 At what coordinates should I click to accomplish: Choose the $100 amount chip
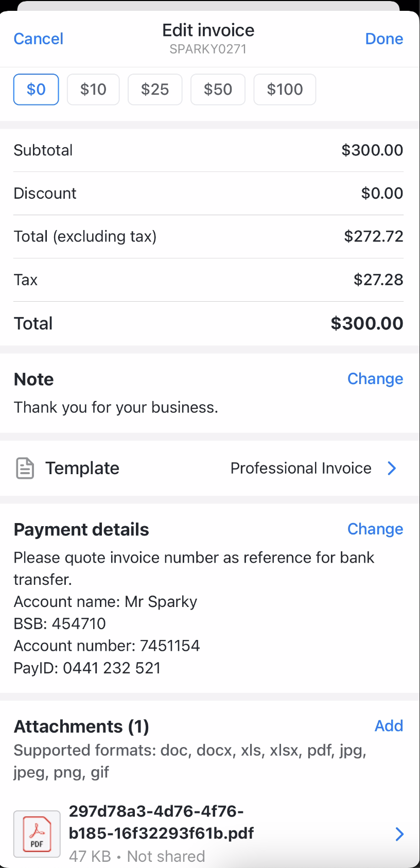coord(285,90)
